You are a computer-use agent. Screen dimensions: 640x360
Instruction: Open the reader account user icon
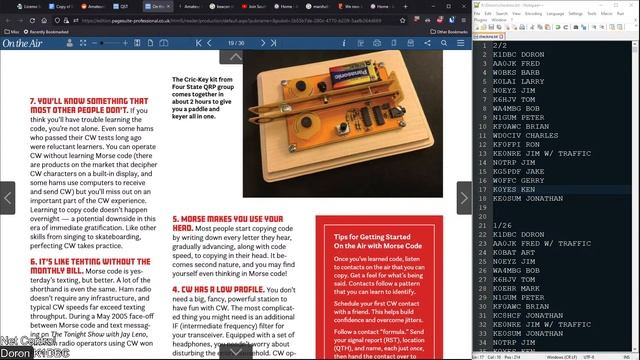tap(70, 43)
